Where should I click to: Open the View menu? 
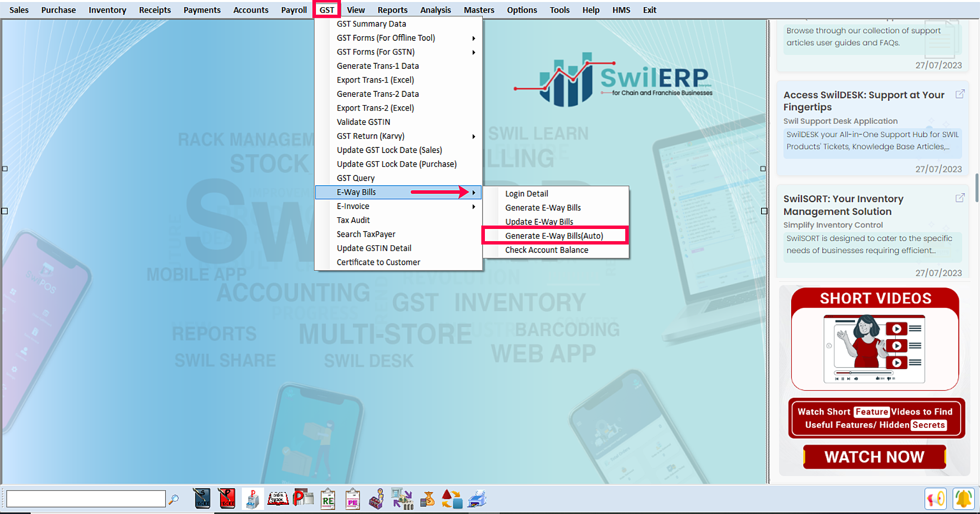356,10
